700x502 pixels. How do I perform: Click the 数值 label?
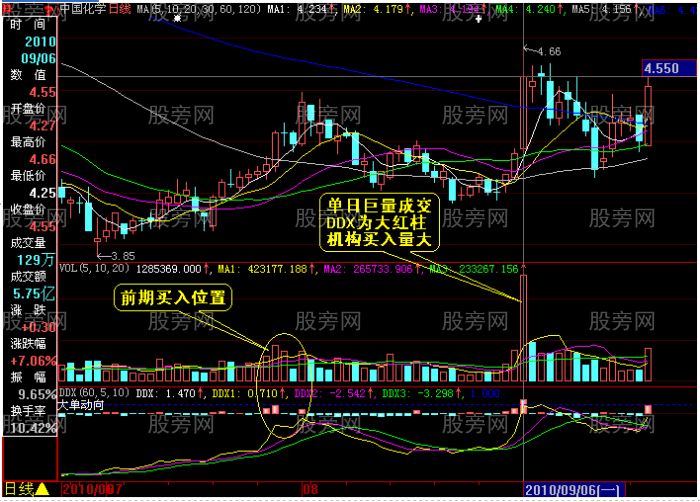[x=28, y=75]
